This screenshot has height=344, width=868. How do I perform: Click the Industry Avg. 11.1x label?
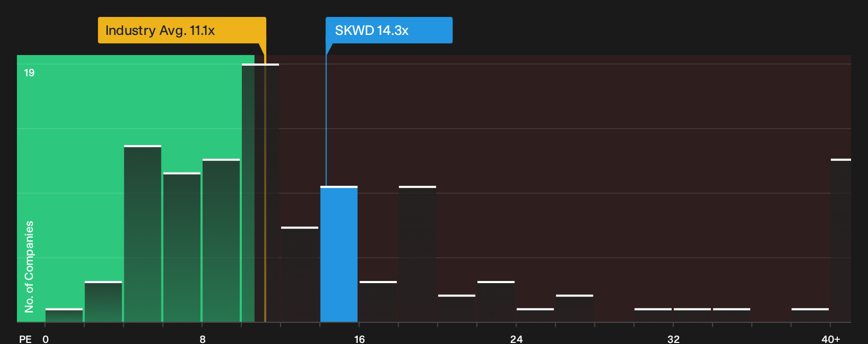pyautogui.click(x=182, y=30)
